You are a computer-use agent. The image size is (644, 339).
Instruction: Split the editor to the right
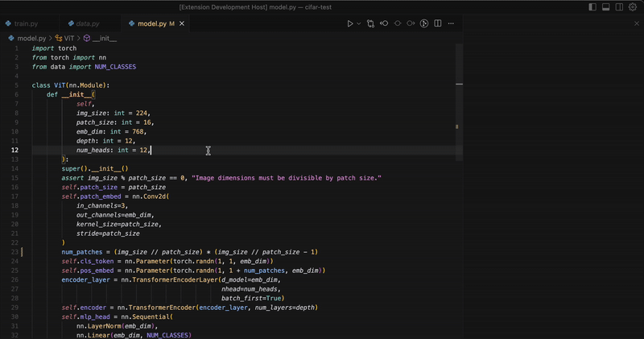(438, 23)
